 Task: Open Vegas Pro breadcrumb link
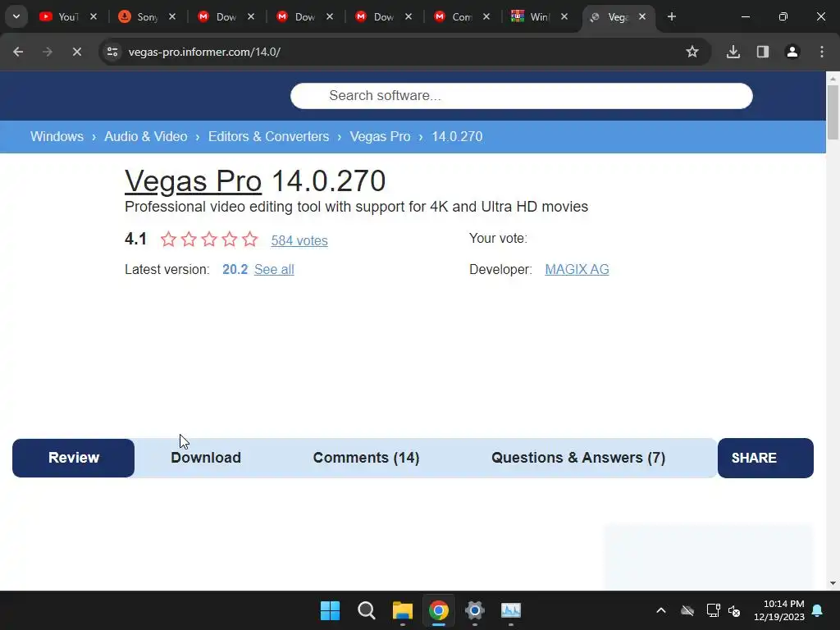click(380, 137)
